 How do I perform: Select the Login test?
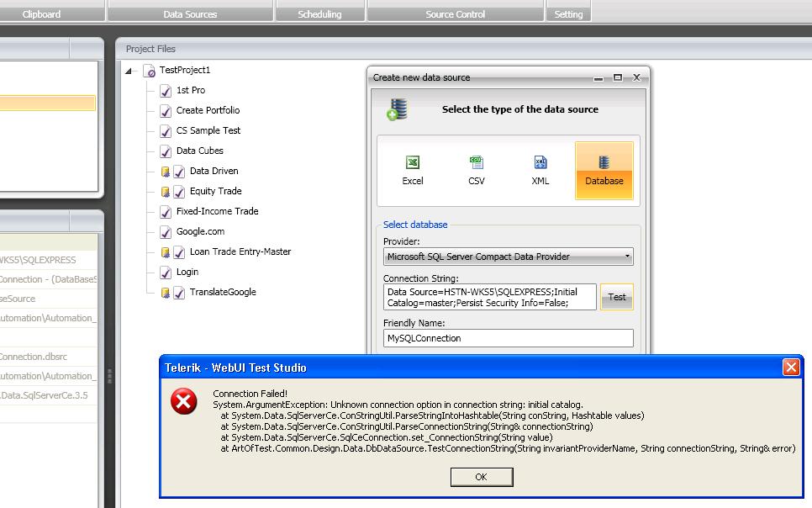tap(187, 272)
